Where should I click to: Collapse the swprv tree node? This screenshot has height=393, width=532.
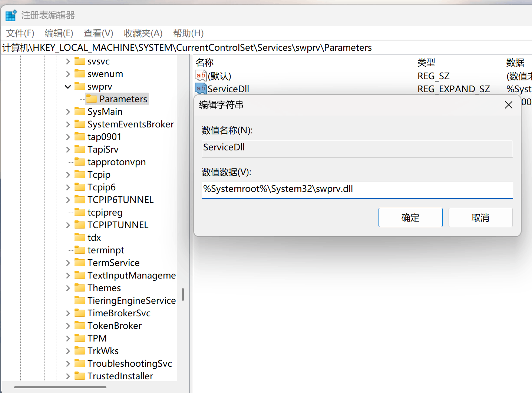click(x=68, y=87)
